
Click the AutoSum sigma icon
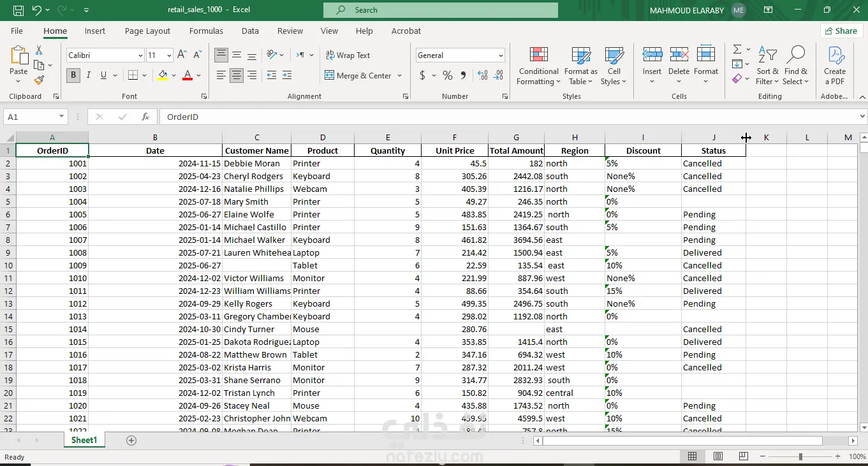click(737, 49)
